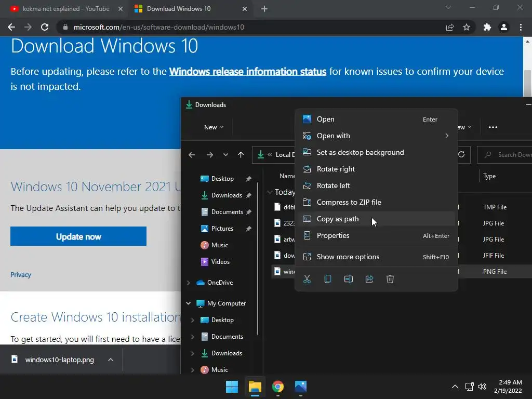Click the Type column header
532x399 pixels.
[x=489, y=176]
